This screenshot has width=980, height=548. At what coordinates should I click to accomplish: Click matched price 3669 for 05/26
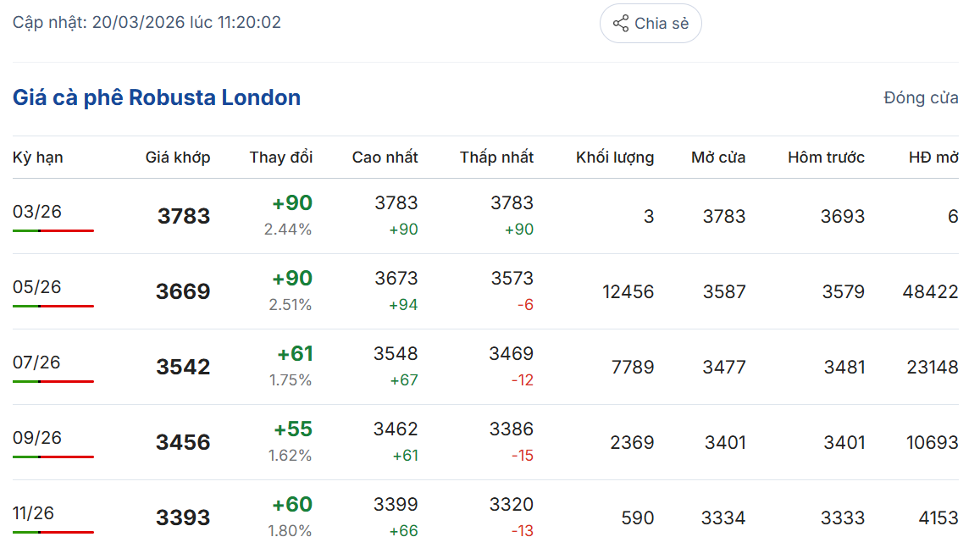point(183,291)
